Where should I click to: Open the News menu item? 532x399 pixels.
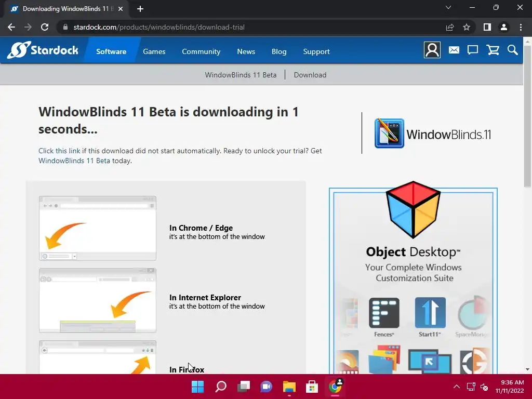coord(246,51)
